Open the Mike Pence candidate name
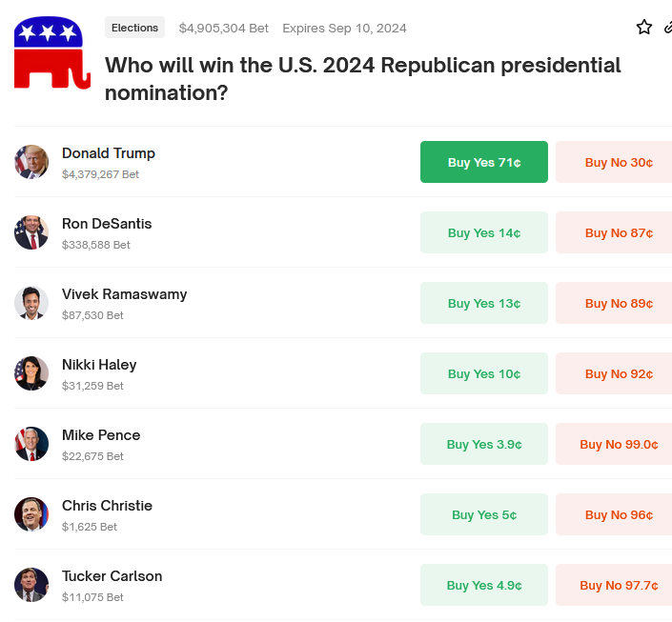Screen dimensions: 672x622 [101, 435]
